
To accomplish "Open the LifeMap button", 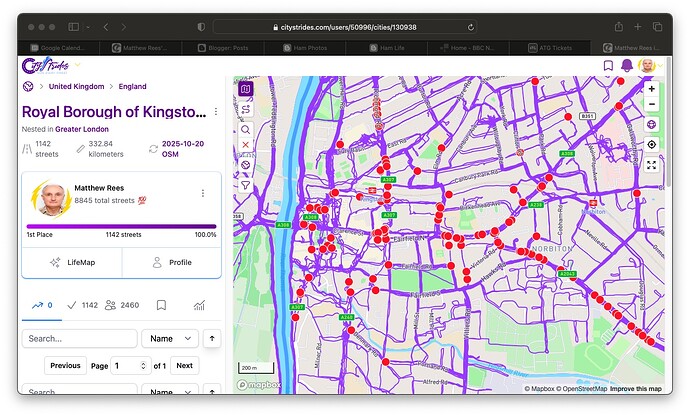I will coord(72,262).
